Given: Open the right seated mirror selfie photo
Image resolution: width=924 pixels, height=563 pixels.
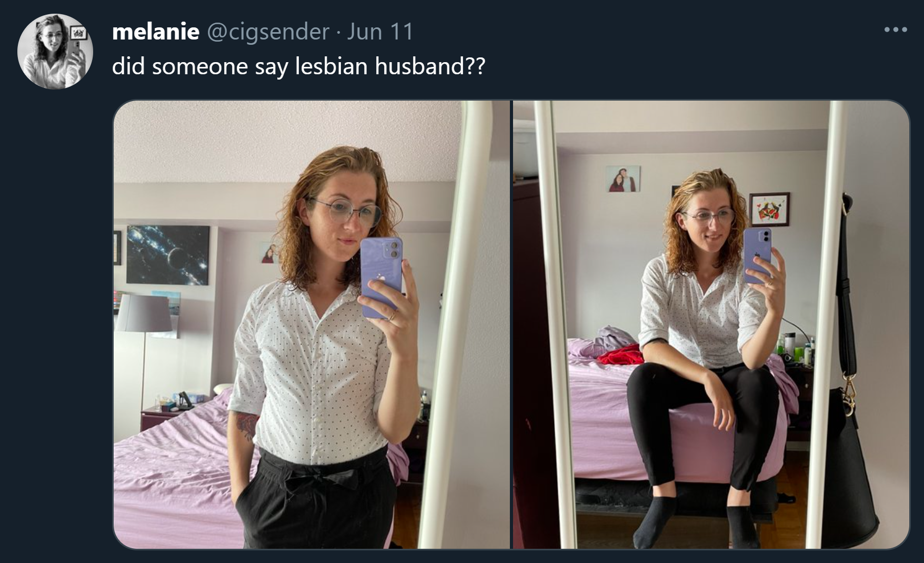Looking at the screenshot, I should [711, 324].
